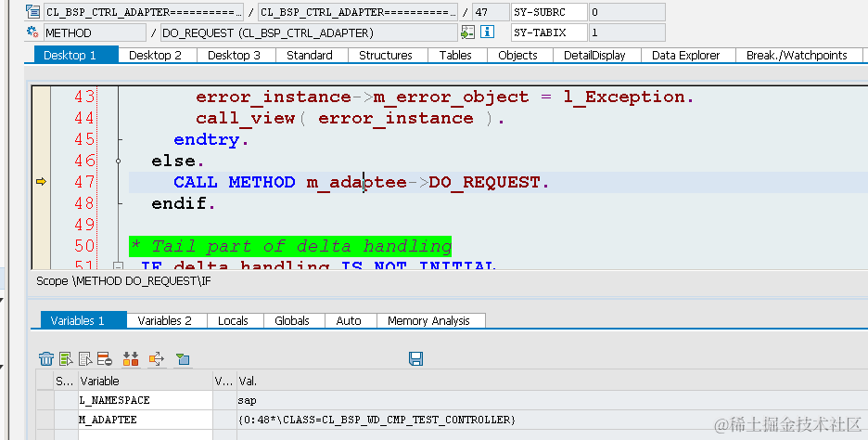Click line number 48 in the gutter
The image size is (868, 440).
click(x=84, y=203)
